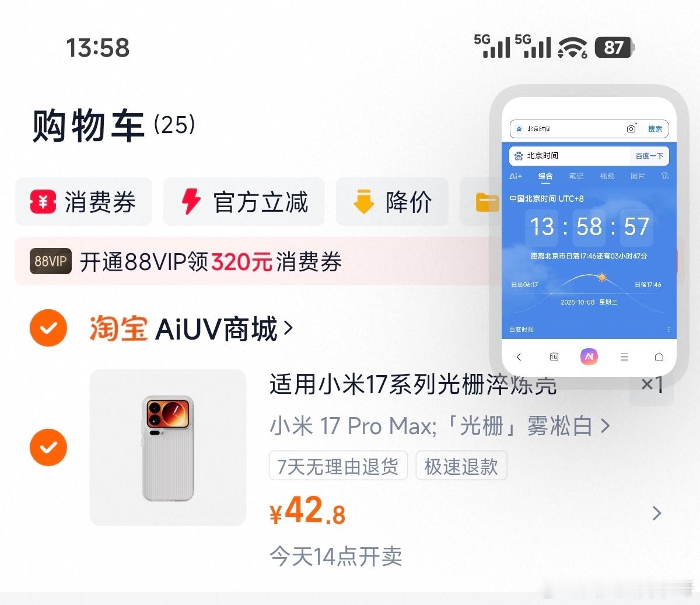
Task: Switch to the 视频 search tab
Action: coord(607,176)
